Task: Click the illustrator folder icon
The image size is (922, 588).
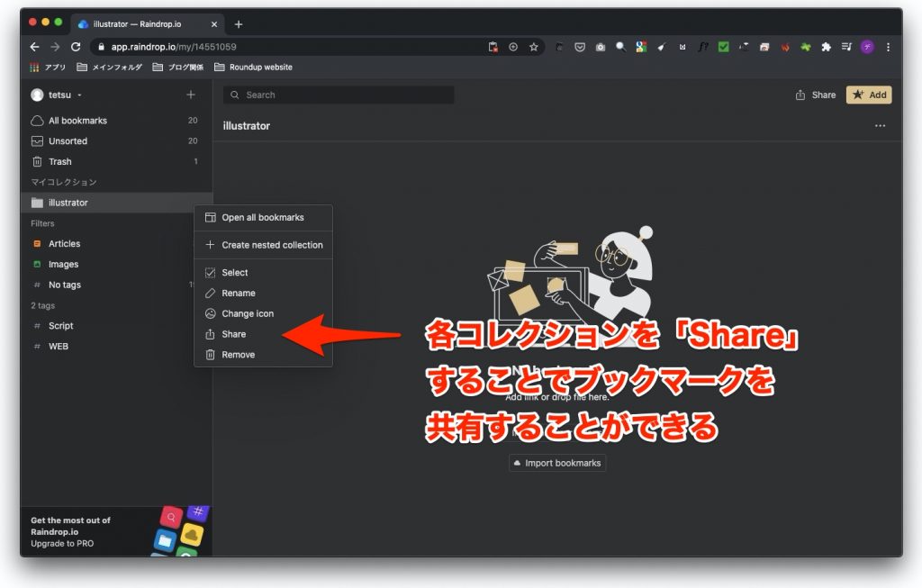Action: pyautogui.click(x=37, y=203)
